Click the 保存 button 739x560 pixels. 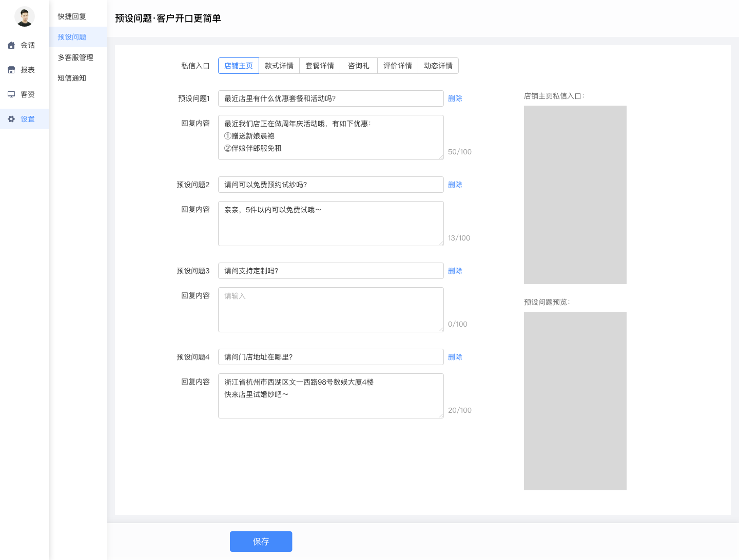pos(261,542)
